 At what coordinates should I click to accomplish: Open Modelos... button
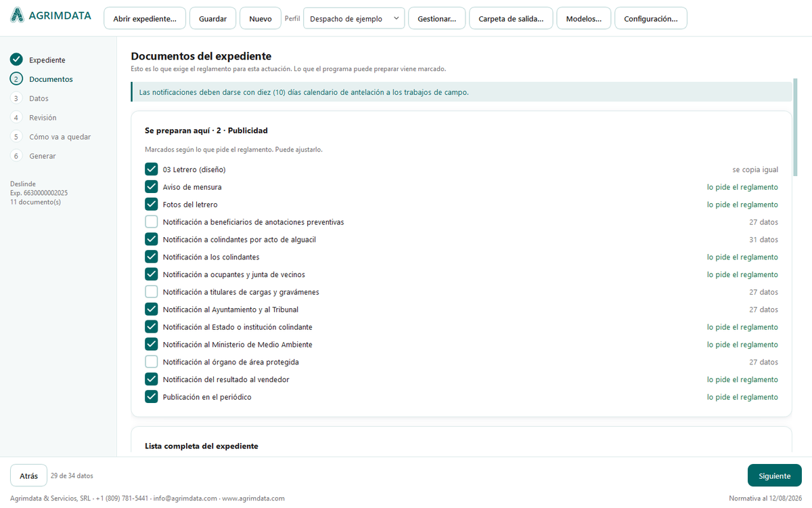tap(584, 18)
